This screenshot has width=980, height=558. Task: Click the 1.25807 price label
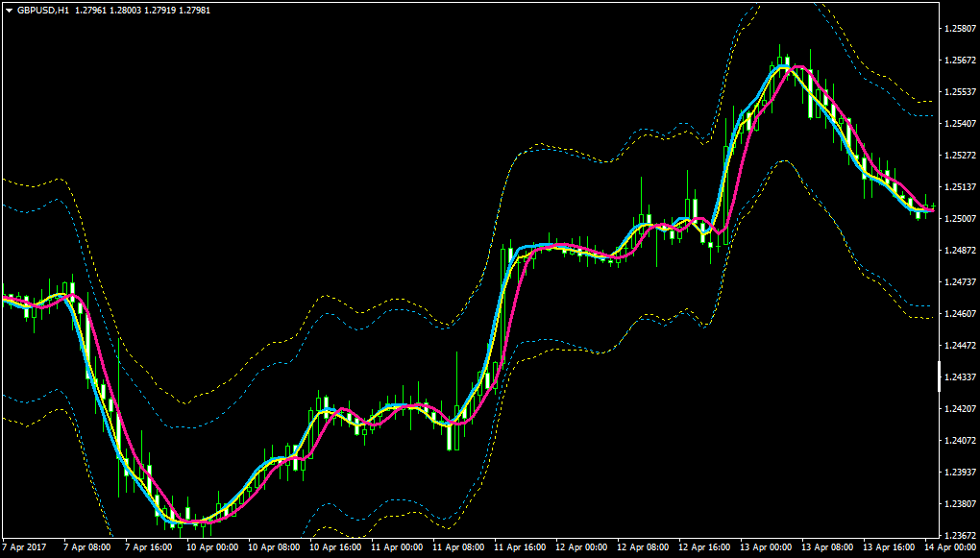point(960,29)
